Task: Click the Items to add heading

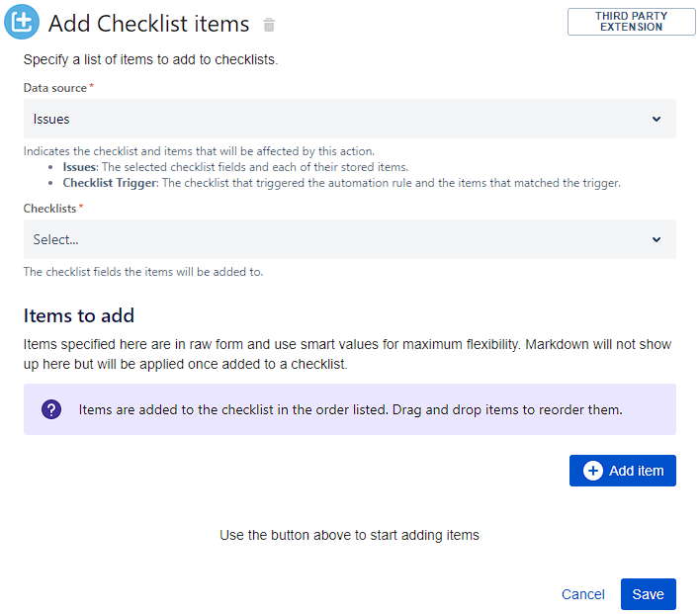Action: tap(79, 316)
